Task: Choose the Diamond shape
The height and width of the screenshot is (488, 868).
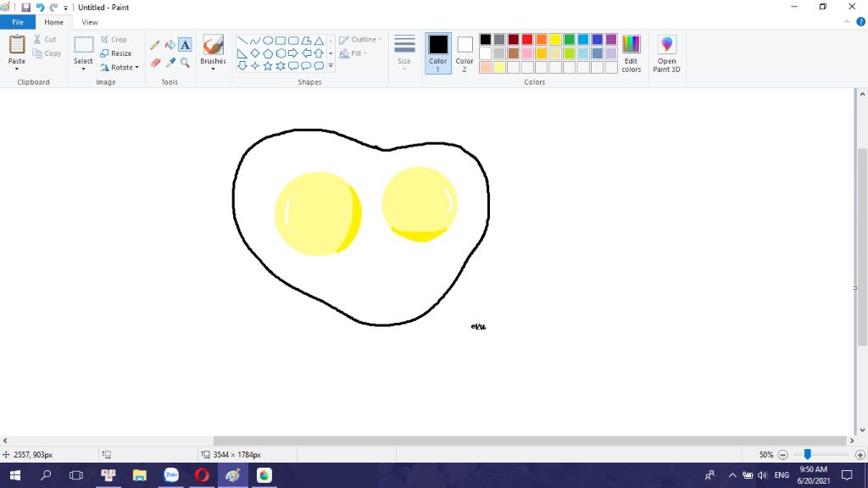Action: 254,53
